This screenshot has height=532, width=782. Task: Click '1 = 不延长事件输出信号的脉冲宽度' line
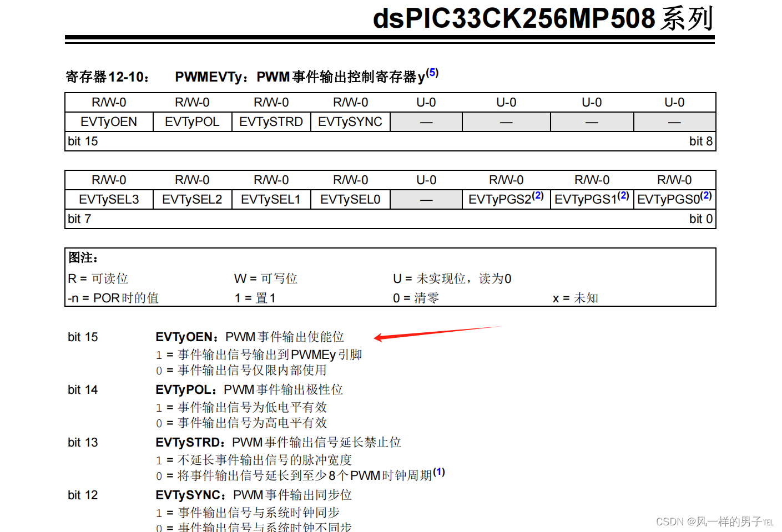point(254,460)
